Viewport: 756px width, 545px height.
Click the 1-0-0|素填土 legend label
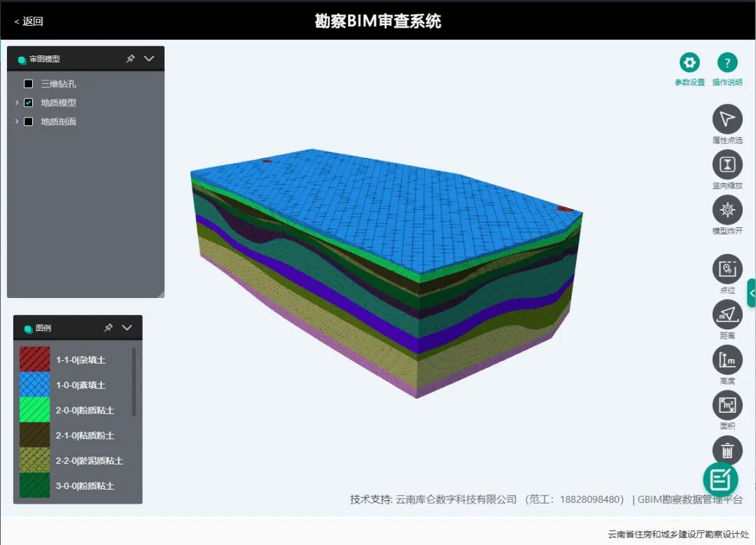coord(80,385)
